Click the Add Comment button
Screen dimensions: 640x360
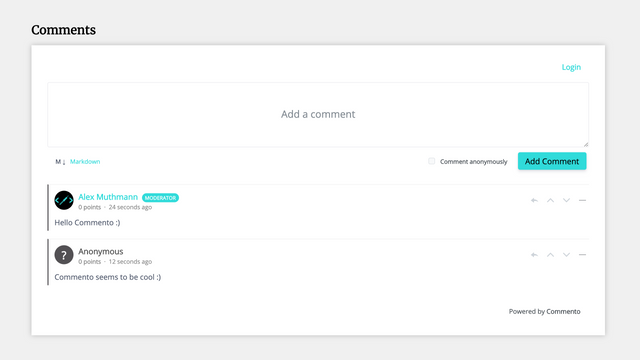click(552, 161)
